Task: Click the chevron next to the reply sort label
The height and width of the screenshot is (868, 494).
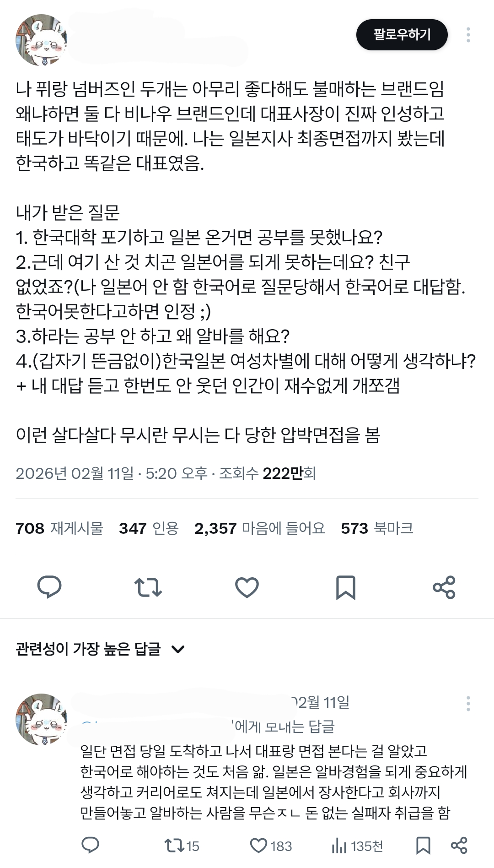Action: (177, 649)
